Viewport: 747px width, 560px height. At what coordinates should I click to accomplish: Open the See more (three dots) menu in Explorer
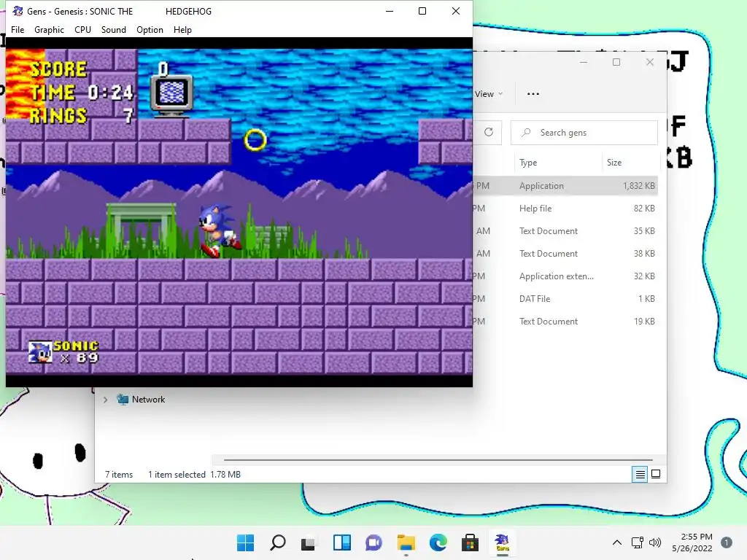(533, 94)
